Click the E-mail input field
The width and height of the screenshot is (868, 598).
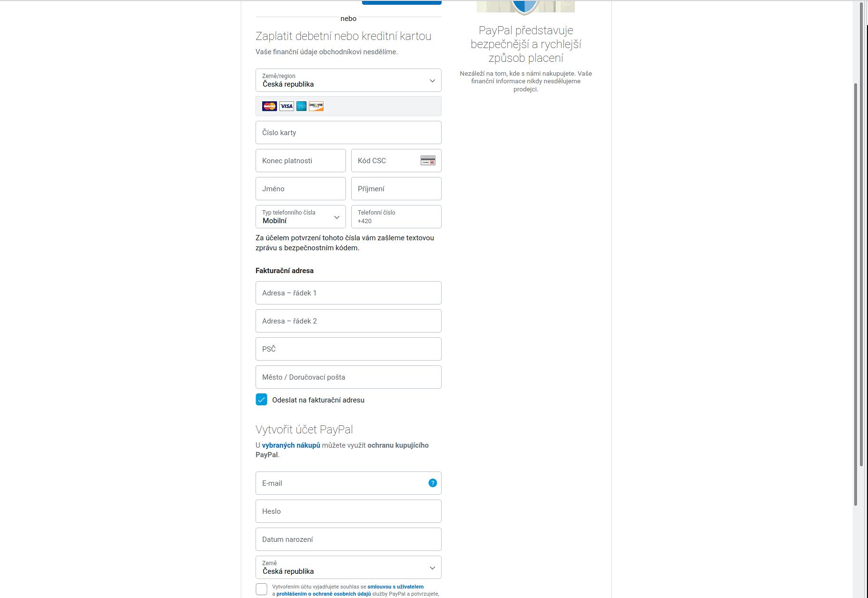[348, 483]
